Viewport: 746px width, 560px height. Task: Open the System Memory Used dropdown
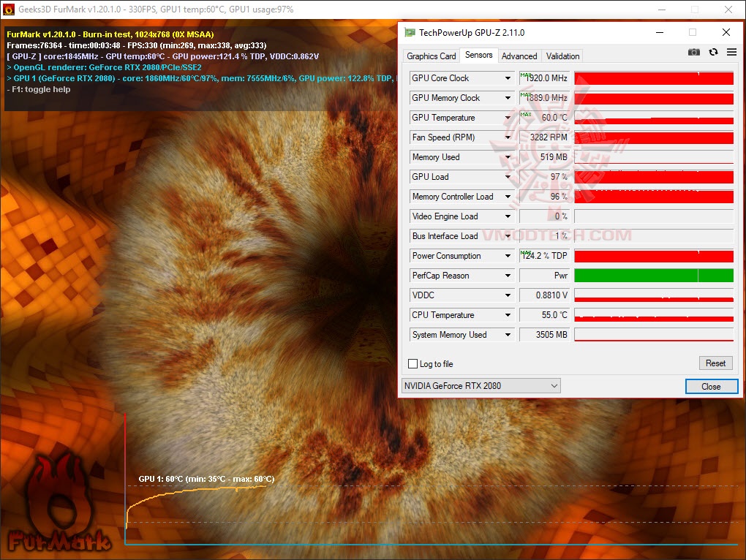point(508,335)
